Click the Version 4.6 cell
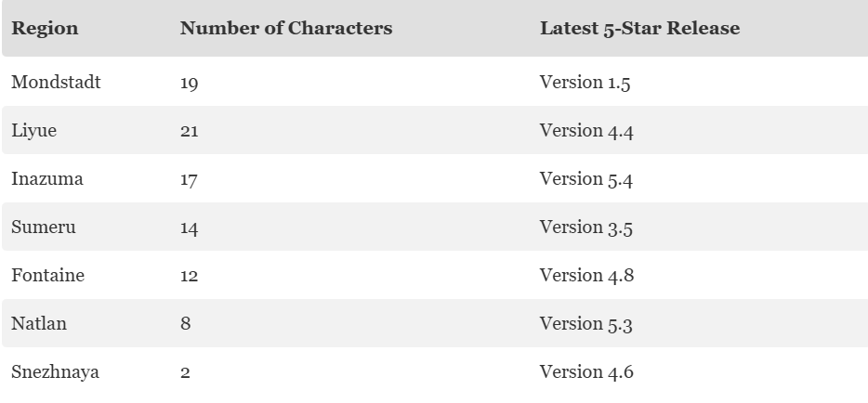Viewport: 868px width, 403px height. click(586, 372)
